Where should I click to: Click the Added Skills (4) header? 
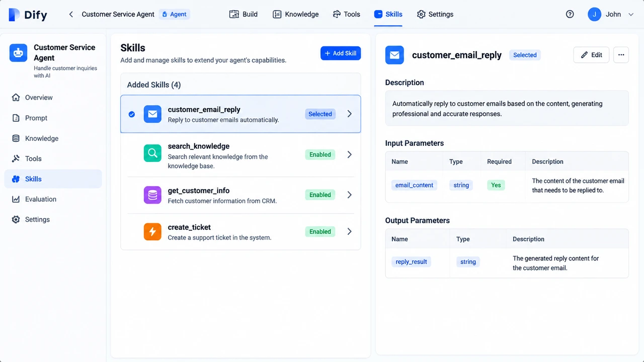(154, 84)
